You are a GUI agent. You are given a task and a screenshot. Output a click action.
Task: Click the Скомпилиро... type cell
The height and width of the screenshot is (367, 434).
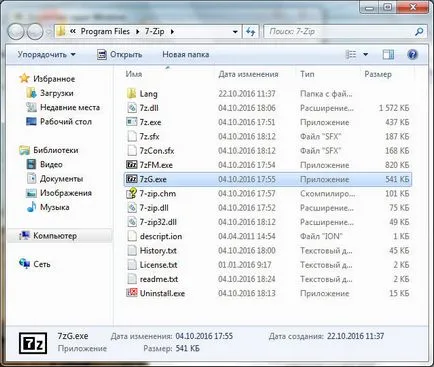(x=327, y=194)
